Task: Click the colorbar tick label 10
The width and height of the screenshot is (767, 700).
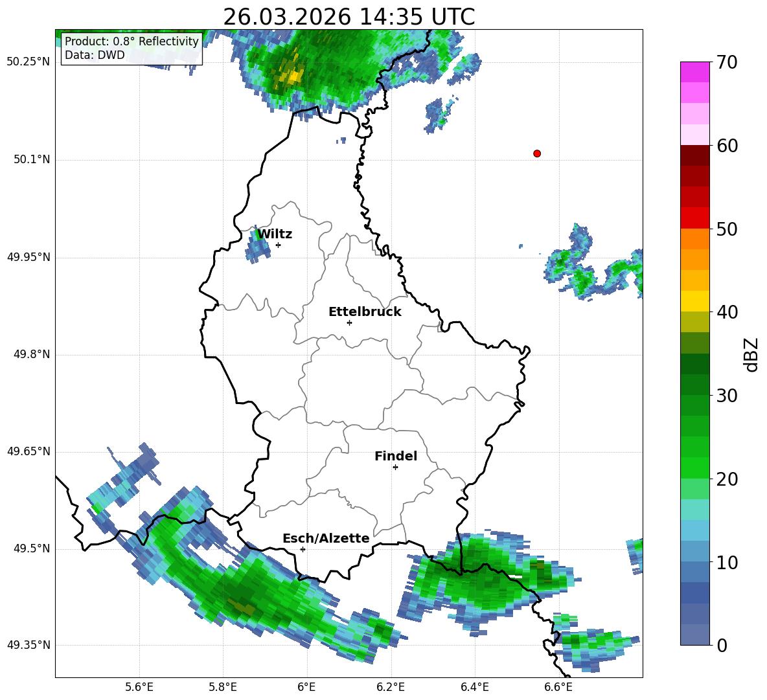Action: [727, 563]
